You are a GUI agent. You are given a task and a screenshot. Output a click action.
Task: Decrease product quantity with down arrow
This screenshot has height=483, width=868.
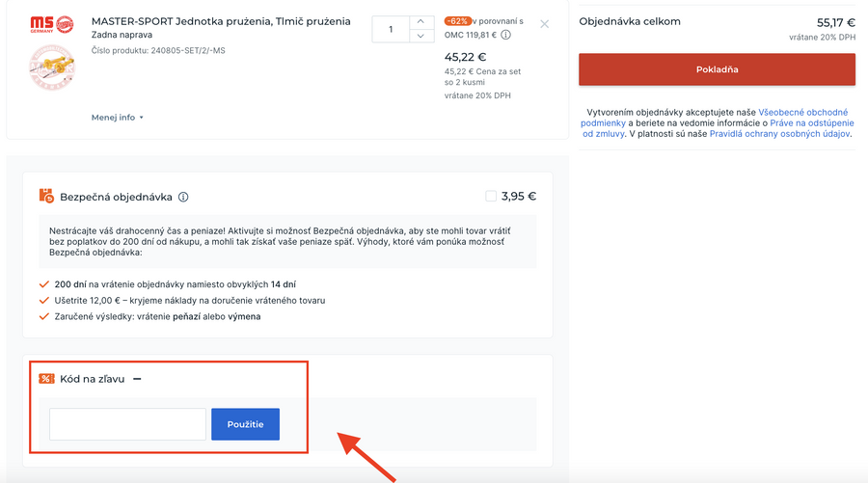click(x=422, y=37)
